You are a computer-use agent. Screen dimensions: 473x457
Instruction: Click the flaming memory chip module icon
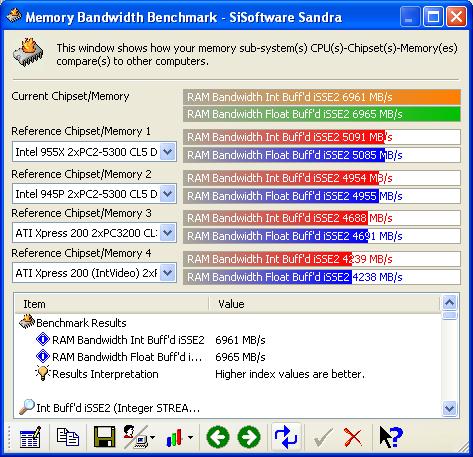(28, 52)
